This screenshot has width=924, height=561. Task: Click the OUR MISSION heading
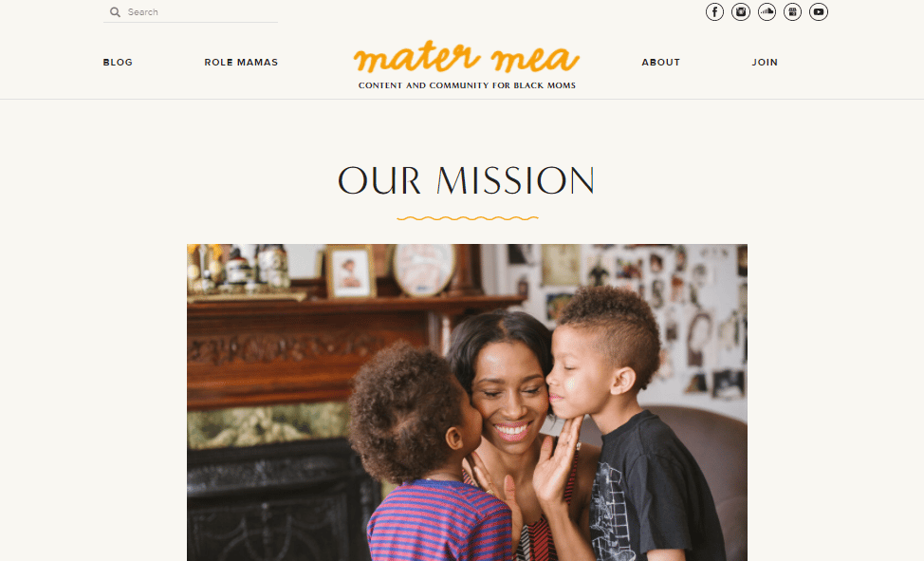coord(466,180)
